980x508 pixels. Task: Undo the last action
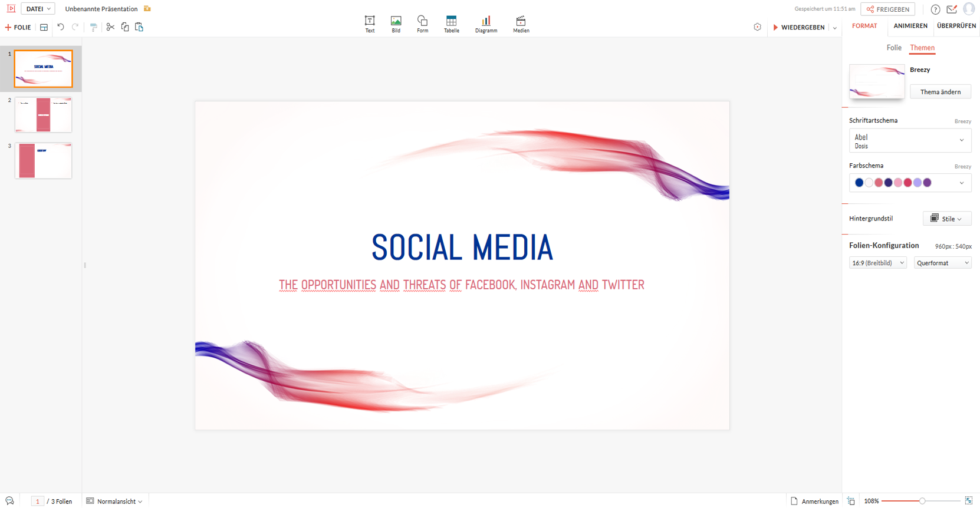coord(60,27)
